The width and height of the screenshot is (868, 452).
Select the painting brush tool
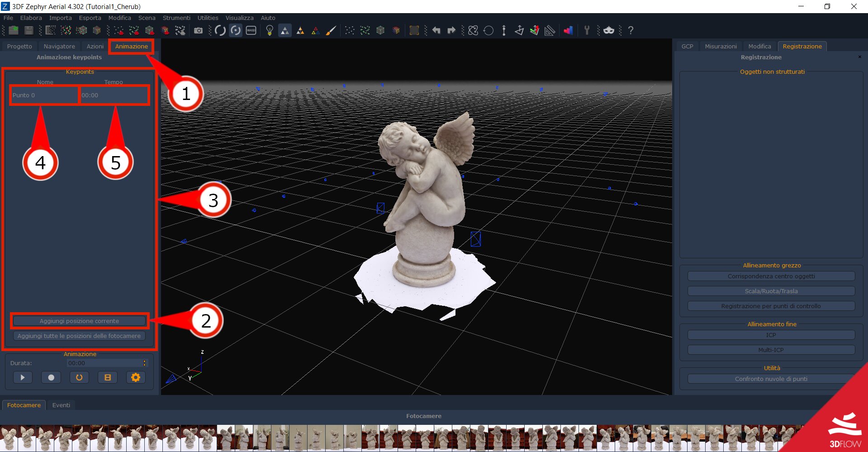click(x=332, y=30)
